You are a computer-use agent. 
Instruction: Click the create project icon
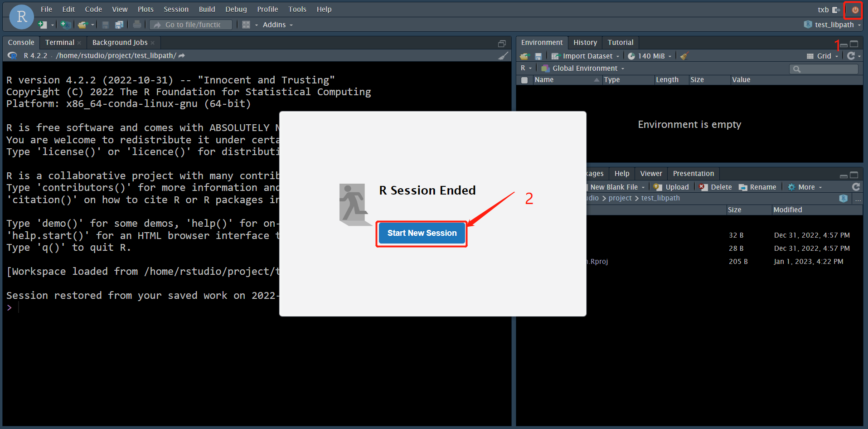click(x=66, y=25)
